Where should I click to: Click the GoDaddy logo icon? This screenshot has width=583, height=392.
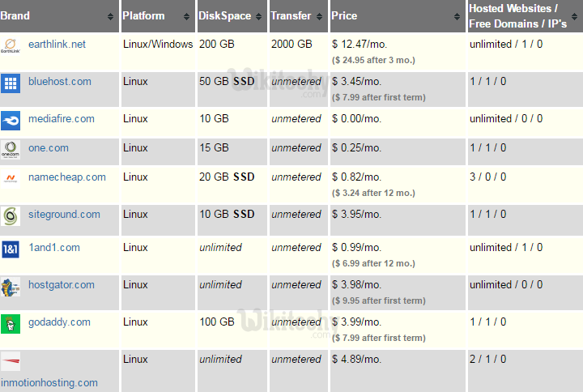click(11, 323)
